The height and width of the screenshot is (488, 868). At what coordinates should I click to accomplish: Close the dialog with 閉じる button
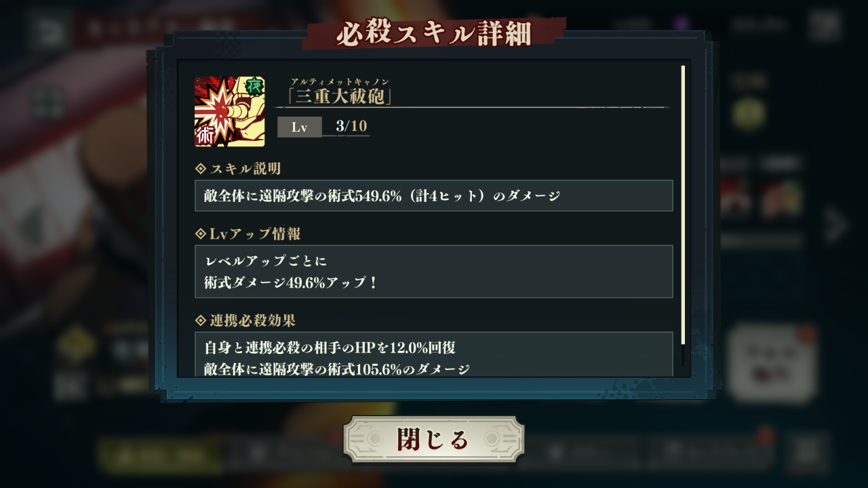[433, 439]
